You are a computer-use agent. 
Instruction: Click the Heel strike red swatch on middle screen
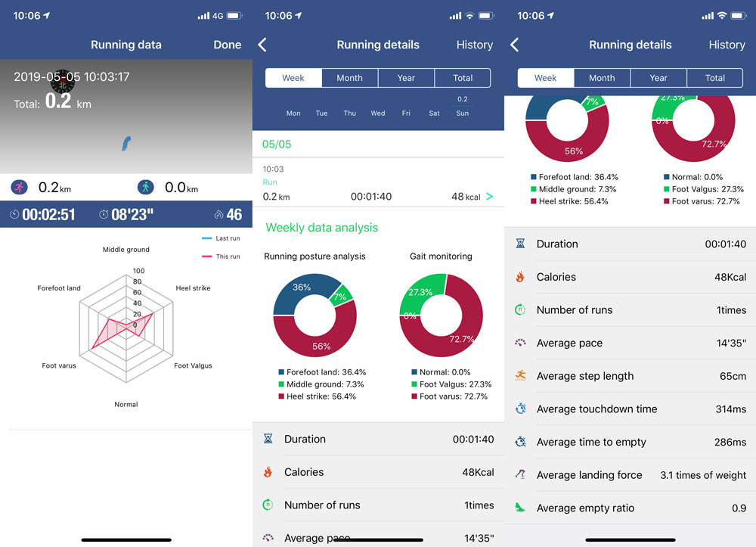281,396
